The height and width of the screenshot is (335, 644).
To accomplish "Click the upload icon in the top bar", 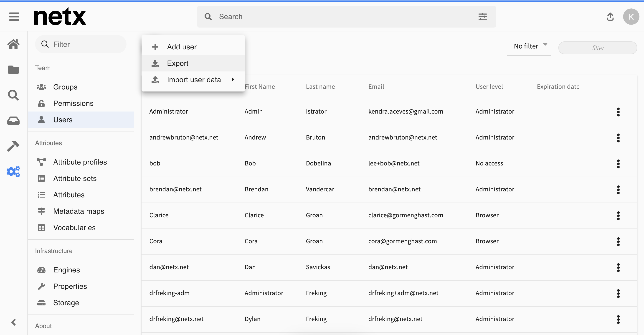I will point(610,17).
